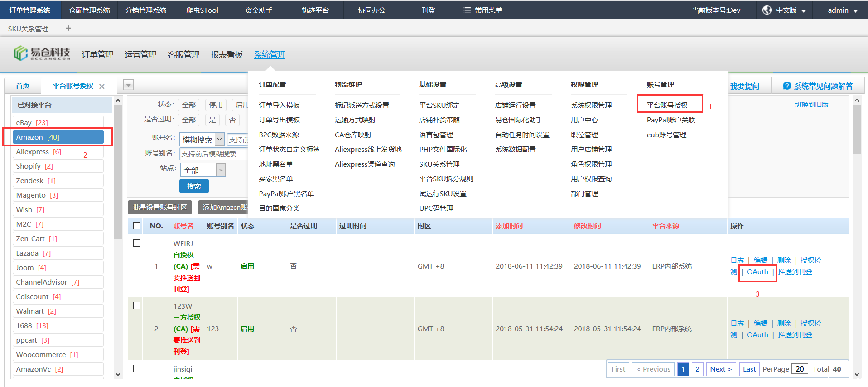Viewport: 868px width, 387px height.
Task: Click the globe language icon
Action: (x=767, y=10)
